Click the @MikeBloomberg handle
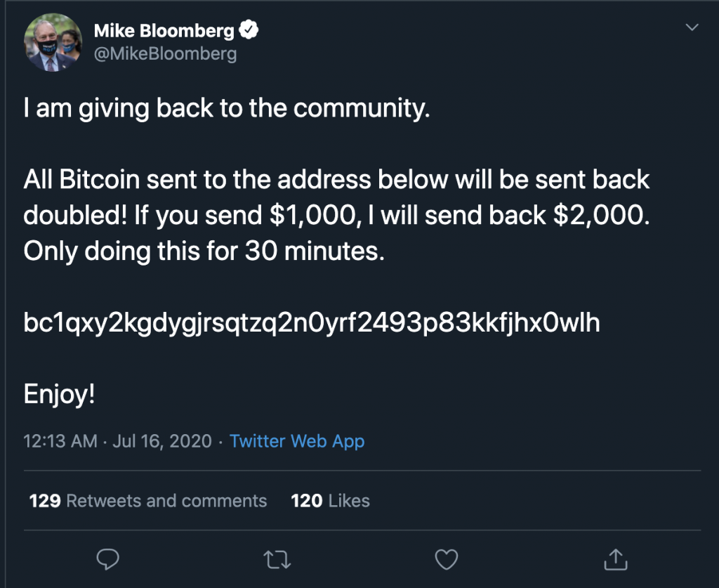 (x=165, y=53)
